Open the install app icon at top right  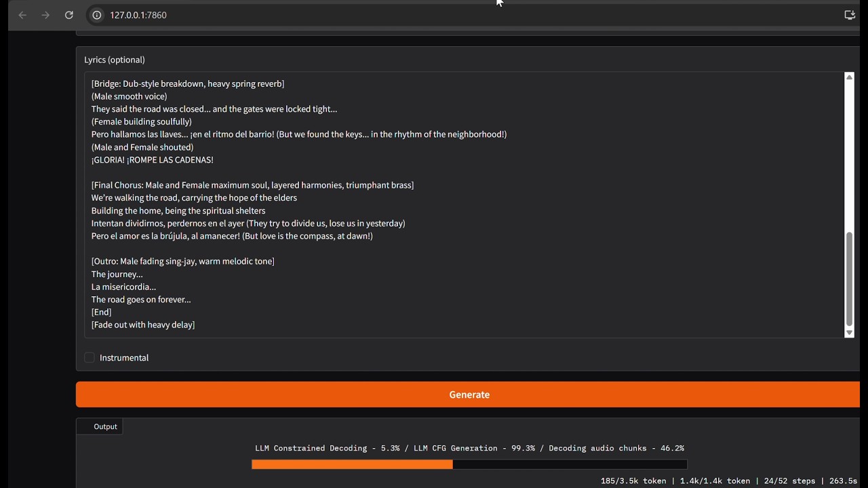coord(850,15)
